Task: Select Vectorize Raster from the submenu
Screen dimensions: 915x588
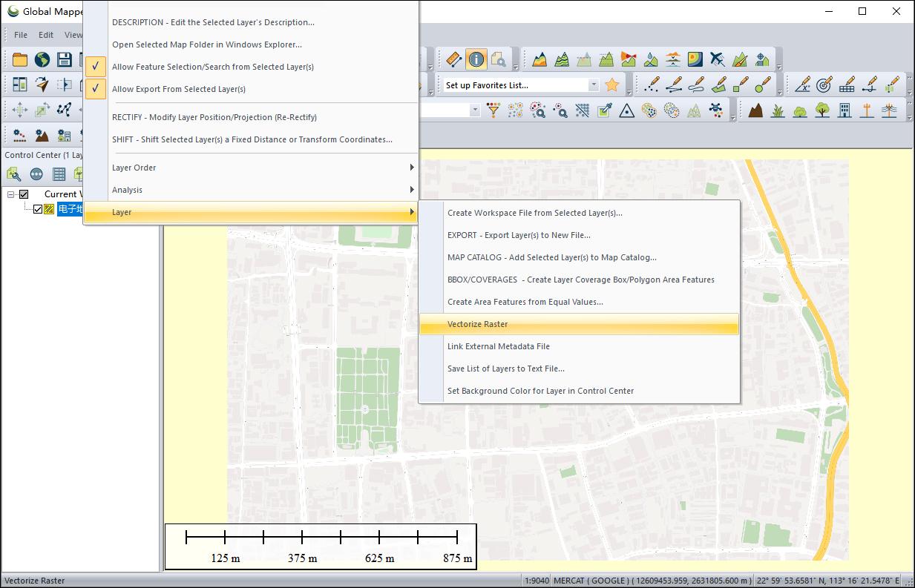Action: coord(478,324)
